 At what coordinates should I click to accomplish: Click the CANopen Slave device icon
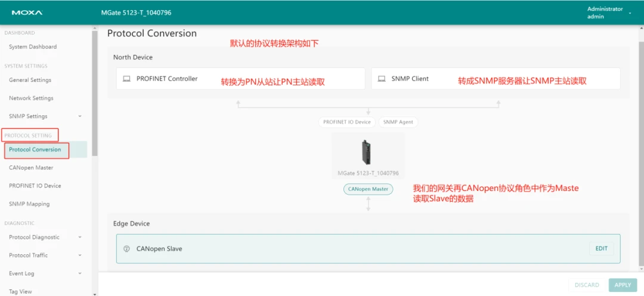(x=126, y=249)
